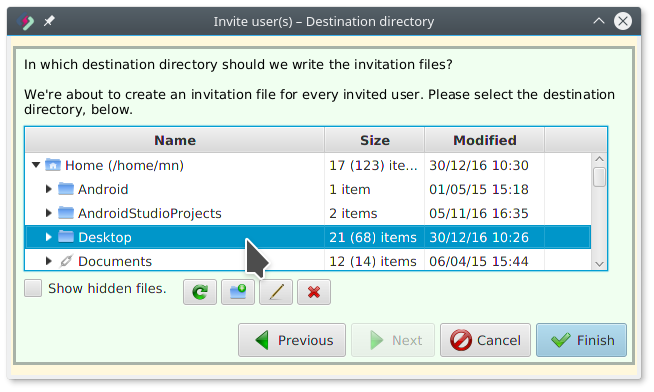The height and width of the screenshot is (392, 654).
Task: Click the scrollbar down arrow in file list
Action: (x=599, y=264)
